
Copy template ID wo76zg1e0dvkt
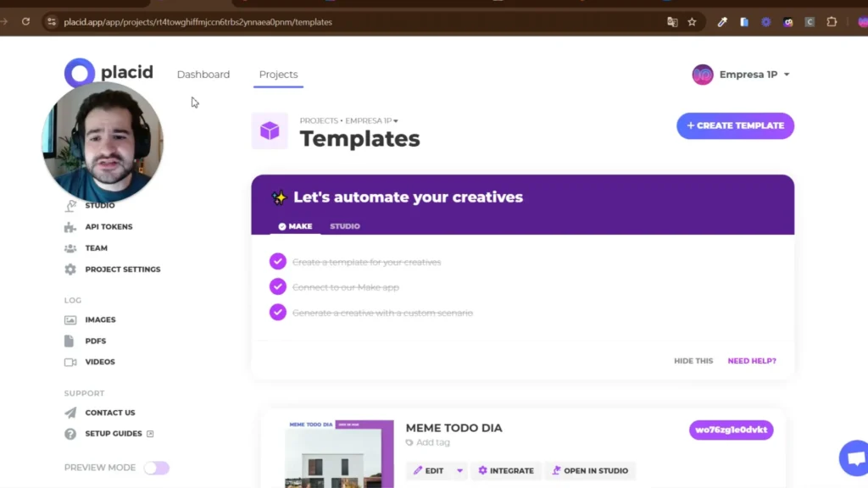731,430
